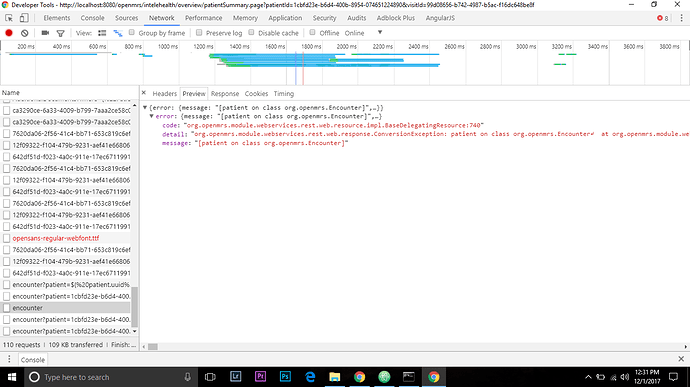Launch Photoshop from the taskbar
The image size is (690, 387).
click(x=285, y=376)
